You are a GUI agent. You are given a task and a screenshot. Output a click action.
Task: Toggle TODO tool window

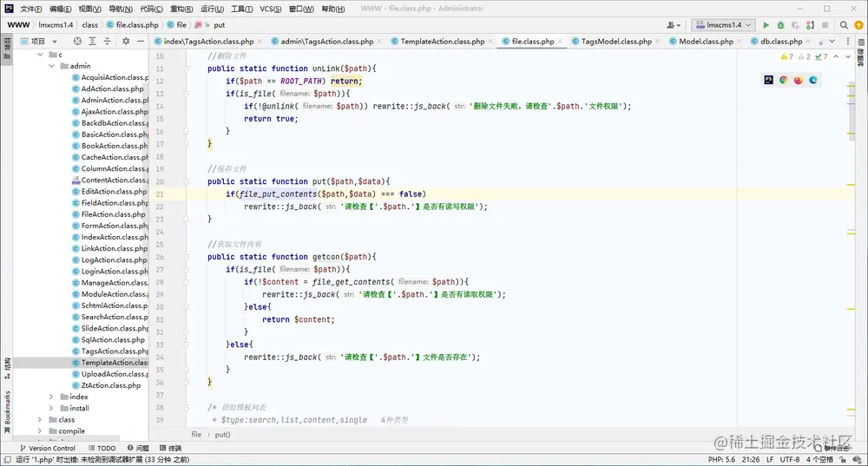tap(102, 449)
